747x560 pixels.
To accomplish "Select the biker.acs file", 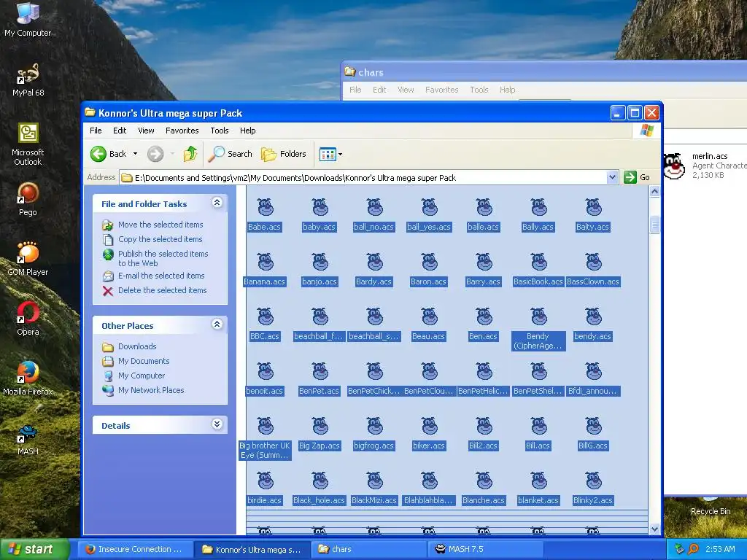I will [429, 433].
